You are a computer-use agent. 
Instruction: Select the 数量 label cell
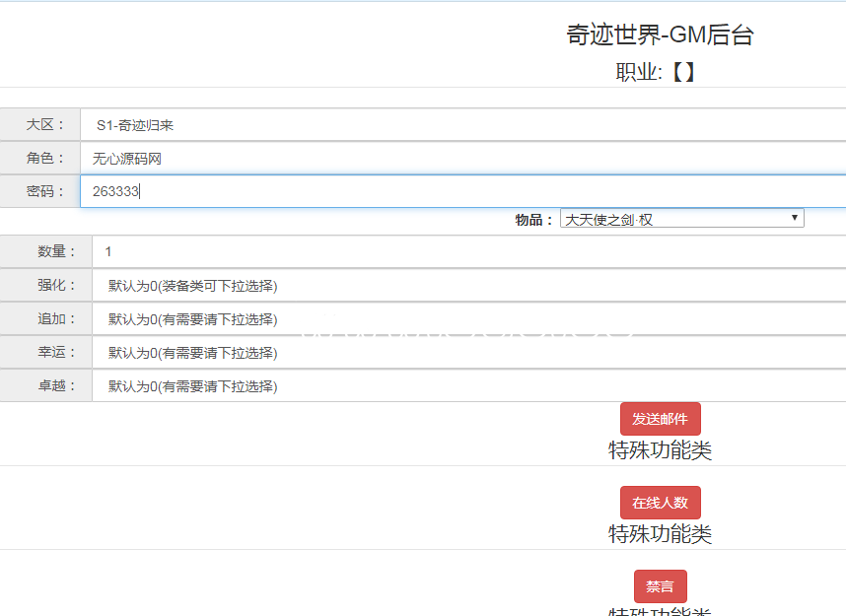coord(46,252)
